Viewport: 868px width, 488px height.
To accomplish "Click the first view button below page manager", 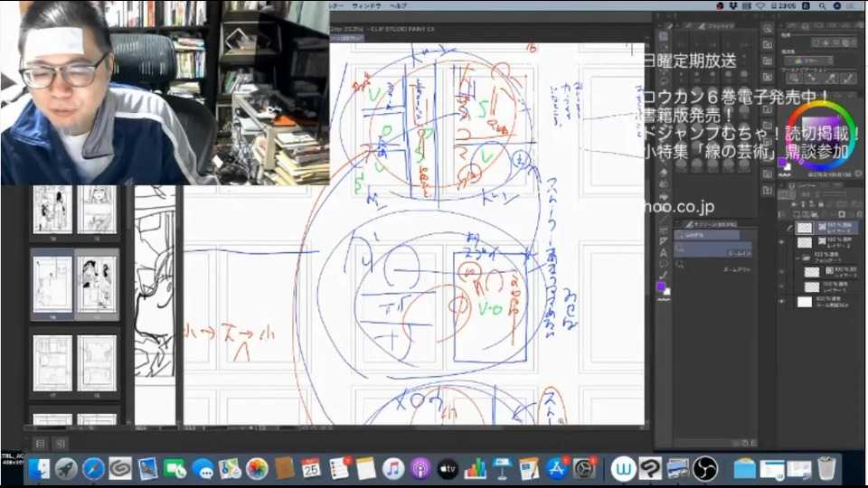I will (40, 443).
